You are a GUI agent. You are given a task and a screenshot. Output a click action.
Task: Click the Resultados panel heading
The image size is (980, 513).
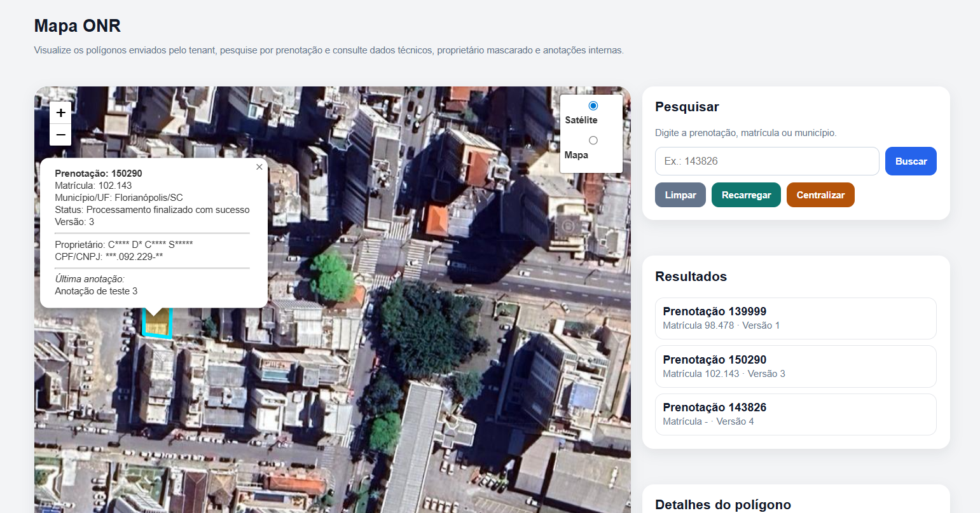691,277
